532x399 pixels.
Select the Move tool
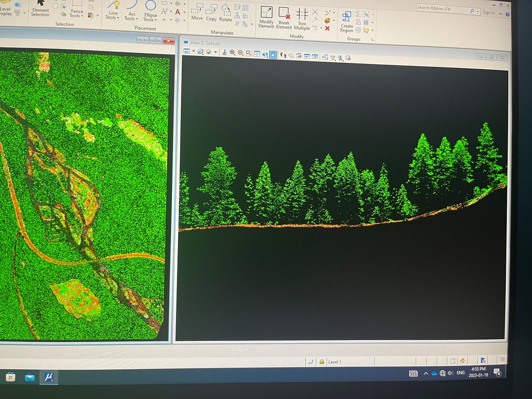197,12
